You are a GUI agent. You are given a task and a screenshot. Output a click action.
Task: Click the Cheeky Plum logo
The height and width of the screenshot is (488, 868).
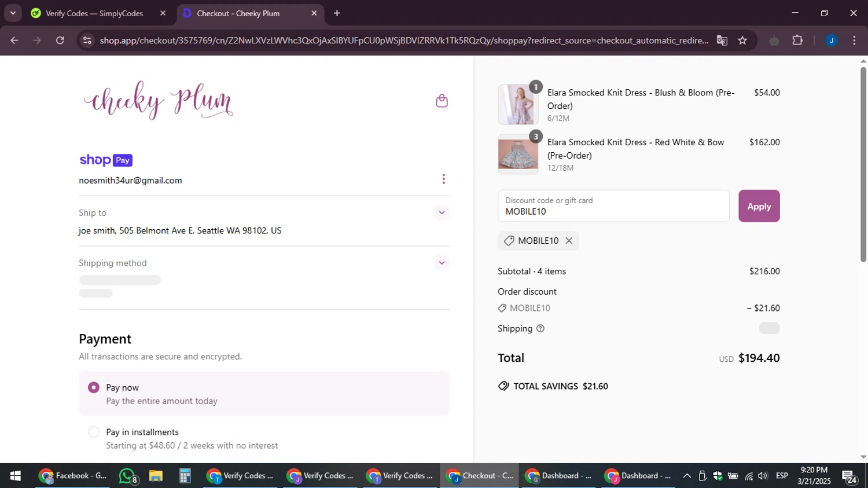point(158,100)
